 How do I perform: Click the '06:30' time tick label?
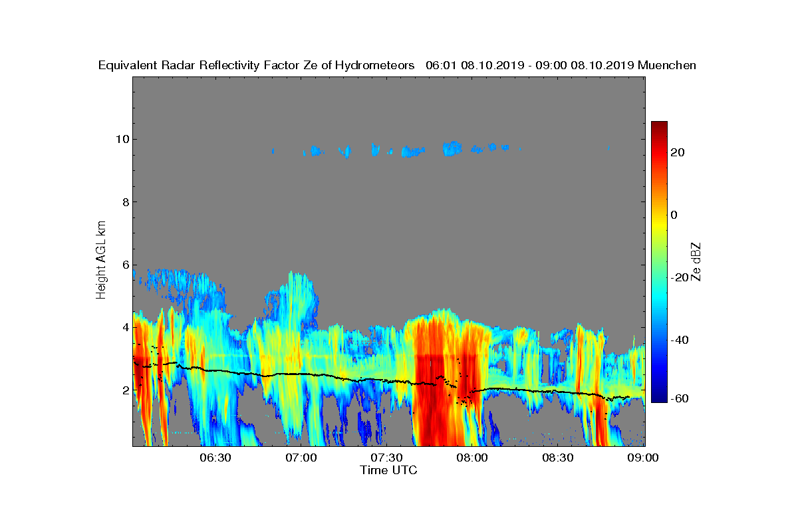[x=215, y=458]
